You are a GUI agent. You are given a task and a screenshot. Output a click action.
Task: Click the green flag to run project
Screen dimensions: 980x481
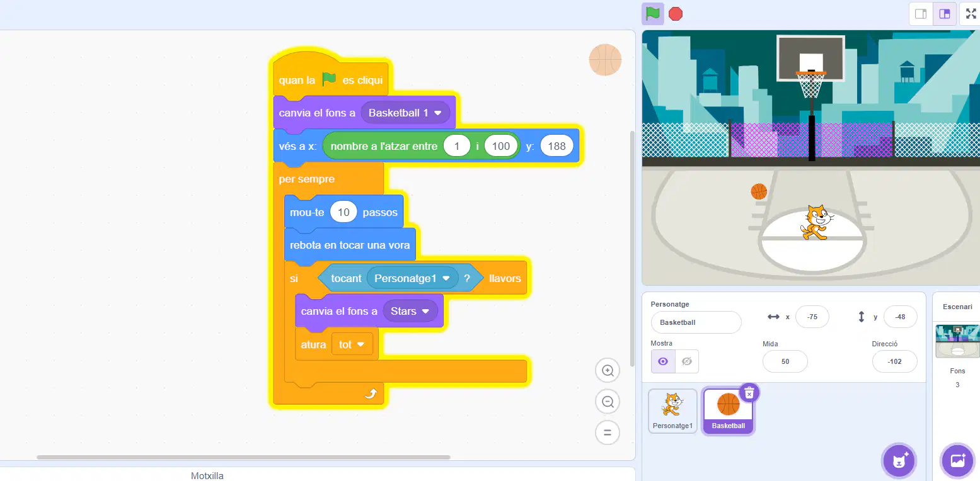pyautogui.click(x=653, y=13)
